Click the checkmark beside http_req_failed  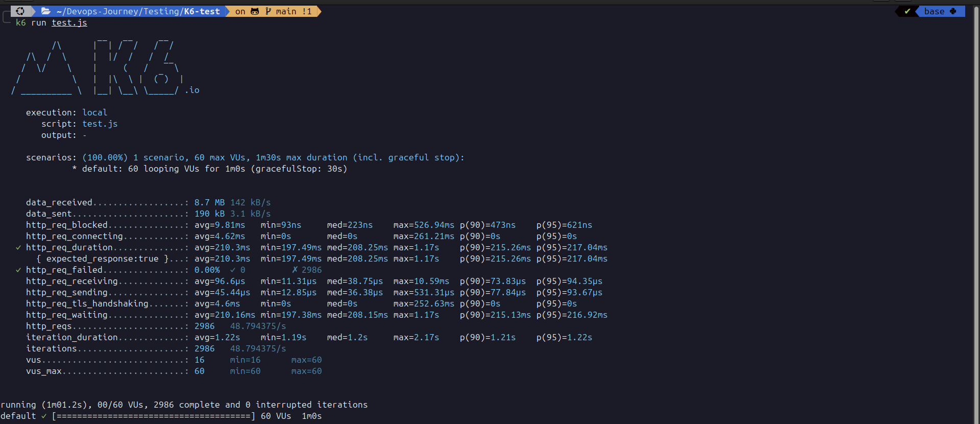click(18, 270)
